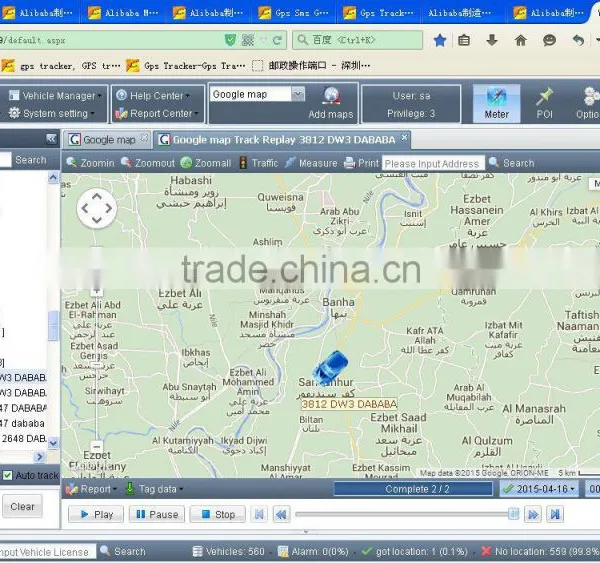Image resolution: width=600 pixels, height=563 pixels.
Task: Go to the browser home page
Action: click(520, 40)
